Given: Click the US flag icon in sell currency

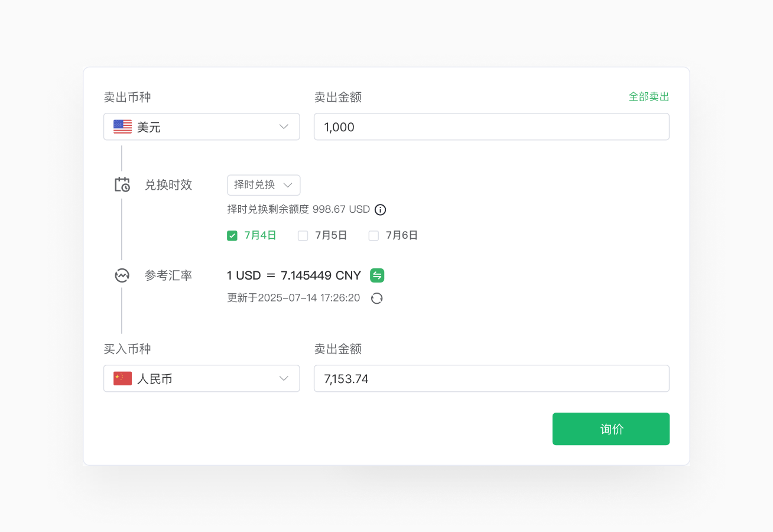Looking at the screenshot, I should click(x=123, y=127).
